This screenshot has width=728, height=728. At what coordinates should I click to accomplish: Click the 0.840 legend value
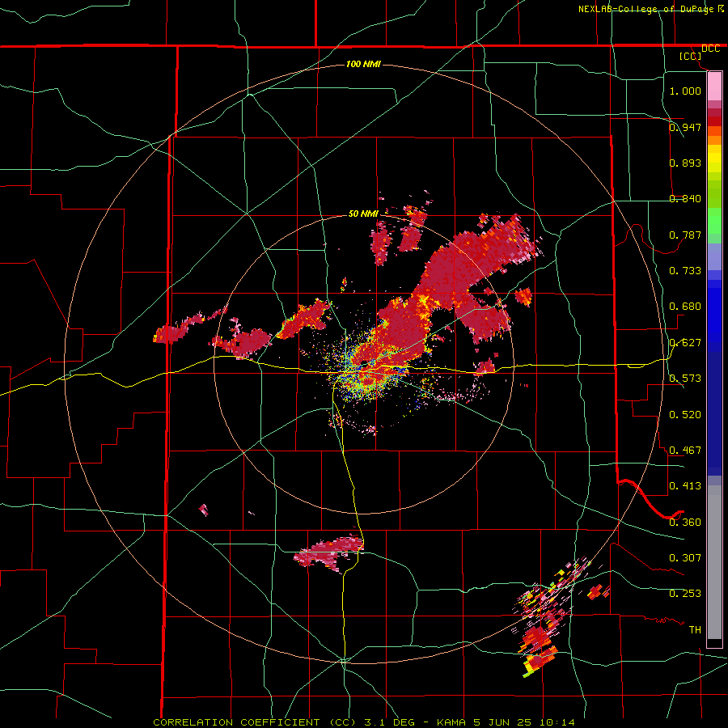[x=685, y=198]
